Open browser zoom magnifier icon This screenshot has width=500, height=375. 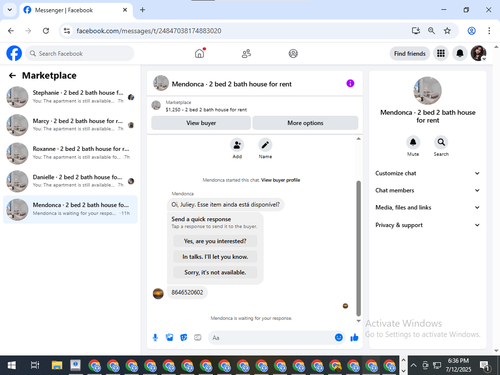click(431, 31)
